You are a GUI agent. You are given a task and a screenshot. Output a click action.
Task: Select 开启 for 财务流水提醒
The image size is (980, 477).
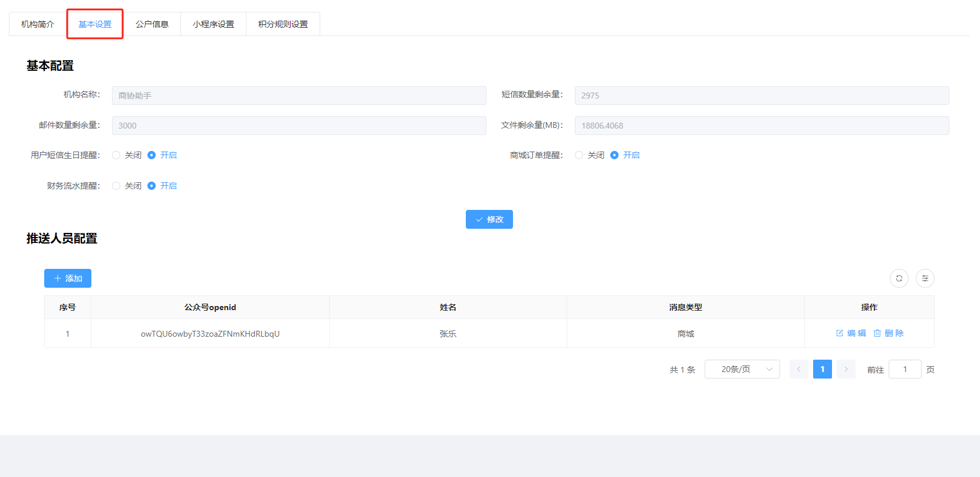152,186
